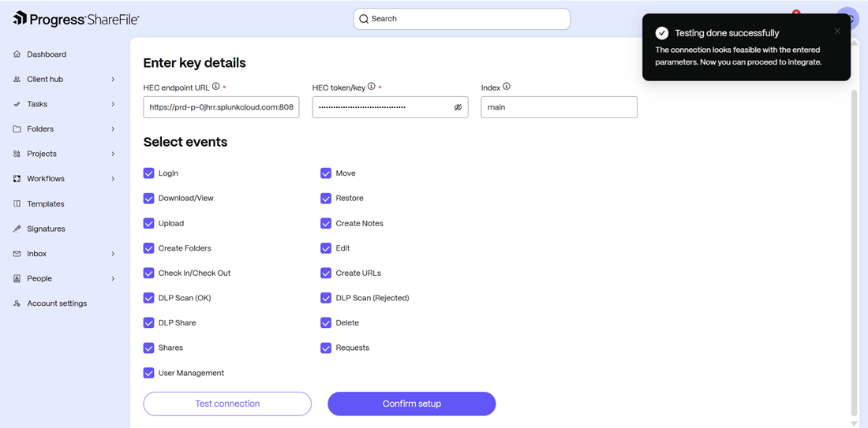Click the Index field containing main
Image resolution: width=868 pixels, height=428 pixels.
[x=559, y=107]
